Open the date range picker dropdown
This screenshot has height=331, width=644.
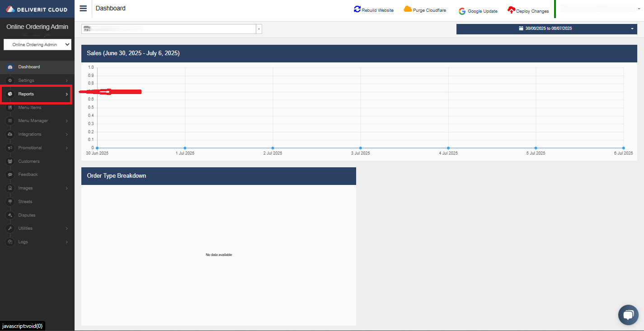point(546,28)
